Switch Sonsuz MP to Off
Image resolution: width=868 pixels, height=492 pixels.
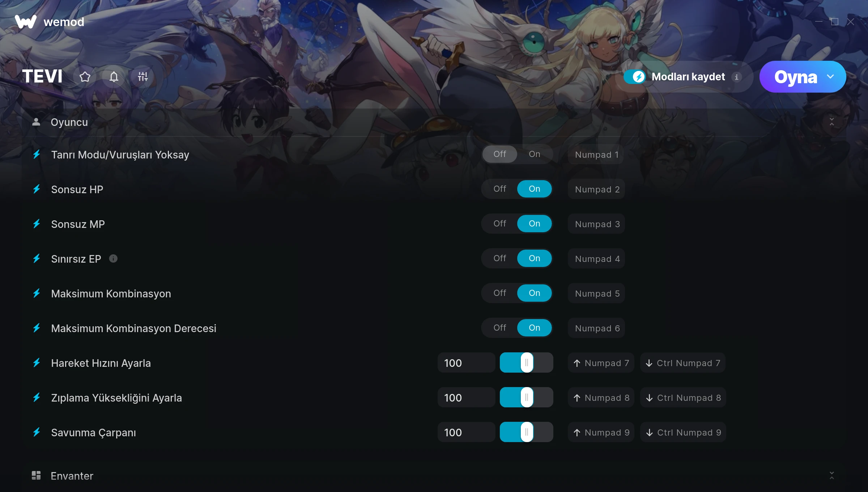[499, 224]
